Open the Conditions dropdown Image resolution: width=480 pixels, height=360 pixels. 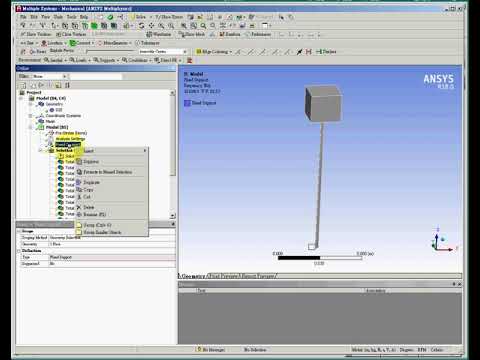[136, 60]
